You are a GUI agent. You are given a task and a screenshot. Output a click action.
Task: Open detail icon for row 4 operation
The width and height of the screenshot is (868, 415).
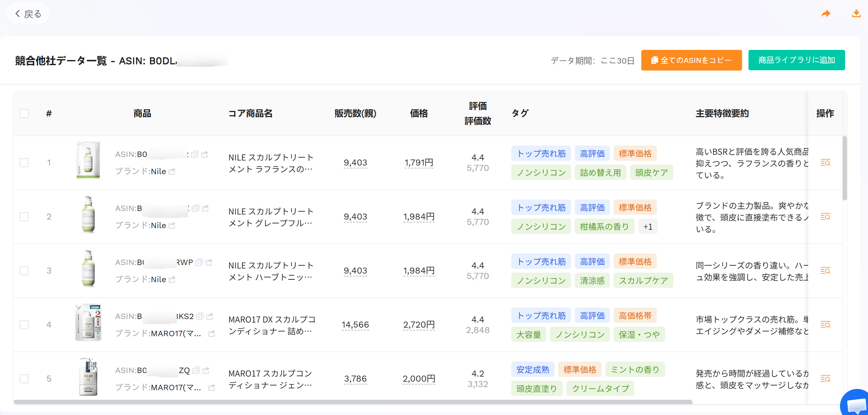pyautogui.click(x=825, y=325)
